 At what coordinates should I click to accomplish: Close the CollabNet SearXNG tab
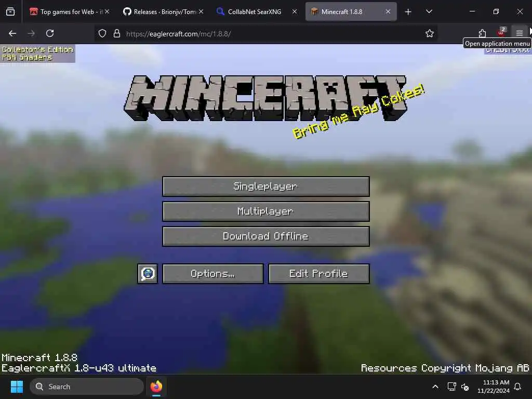pos(295,11)
